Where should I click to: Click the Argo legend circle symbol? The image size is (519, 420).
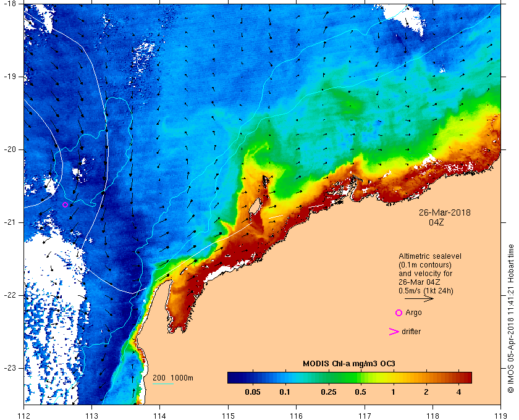pos(399,313)
